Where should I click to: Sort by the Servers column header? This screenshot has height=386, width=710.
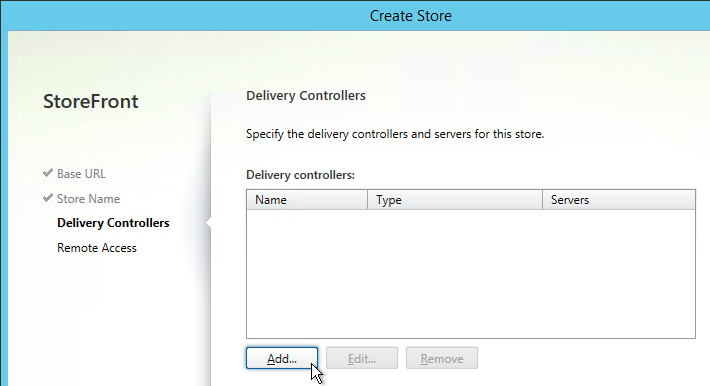click(x=619, y=200)
